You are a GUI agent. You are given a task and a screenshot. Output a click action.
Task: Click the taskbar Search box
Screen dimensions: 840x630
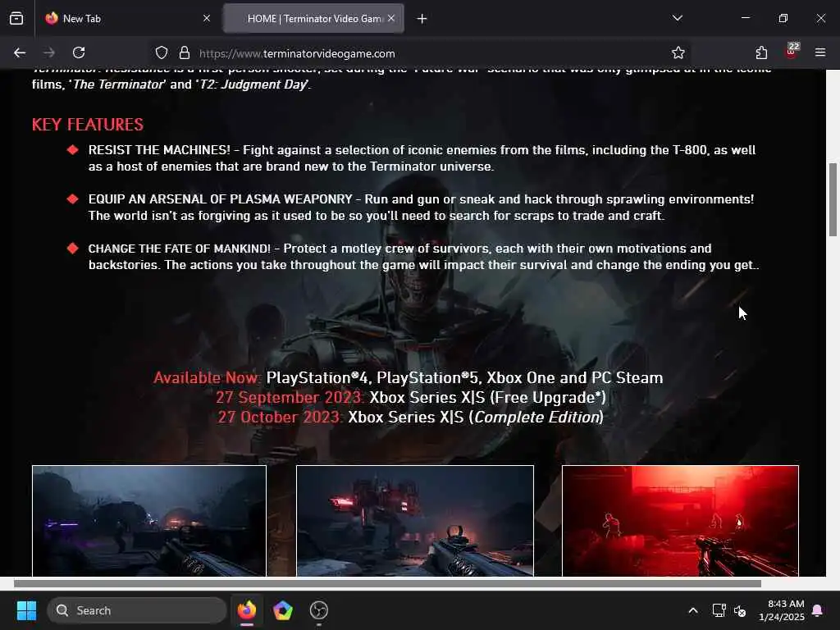point(137,610)
